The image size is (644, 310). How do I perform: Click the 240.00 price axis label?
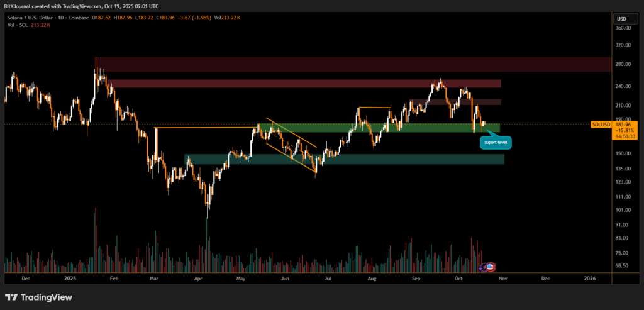pyautogui.click(x=623, y=86)
